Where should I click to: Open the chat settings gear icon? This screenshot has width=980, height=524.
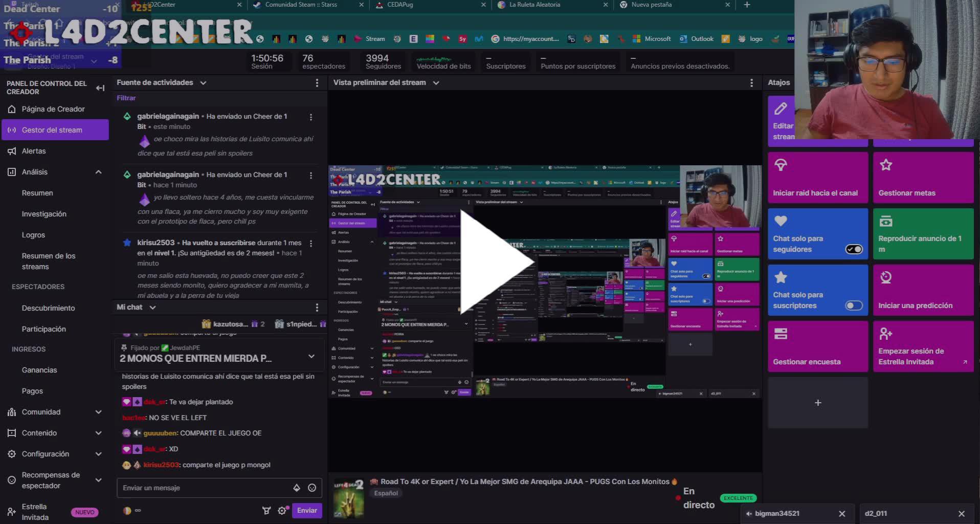(282, 510)
